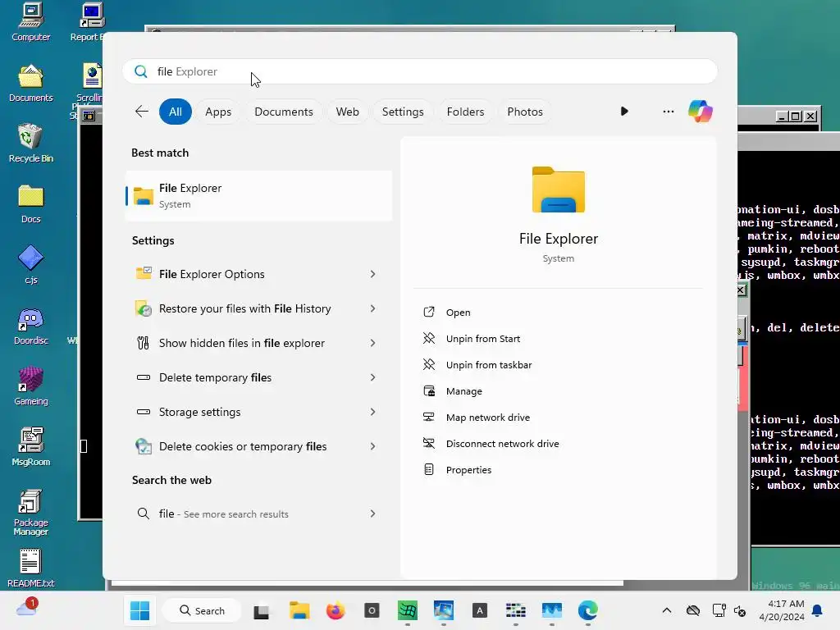Open taskbar app with letter A icon
Image resolution: width=840 pixels, height=630 pixels.
click(x=479, y=610)
